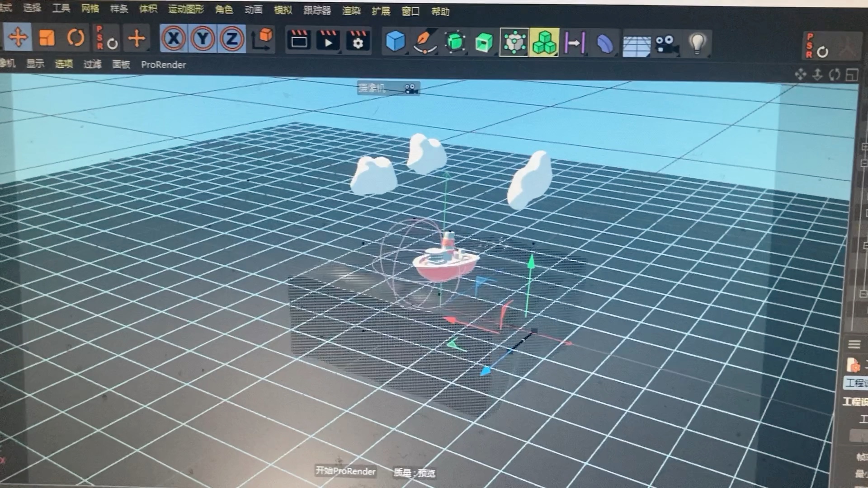This screenshot has width=868, height=488.
Task: Select the Pen spline tool icon
Action: [x=425, y=42]
